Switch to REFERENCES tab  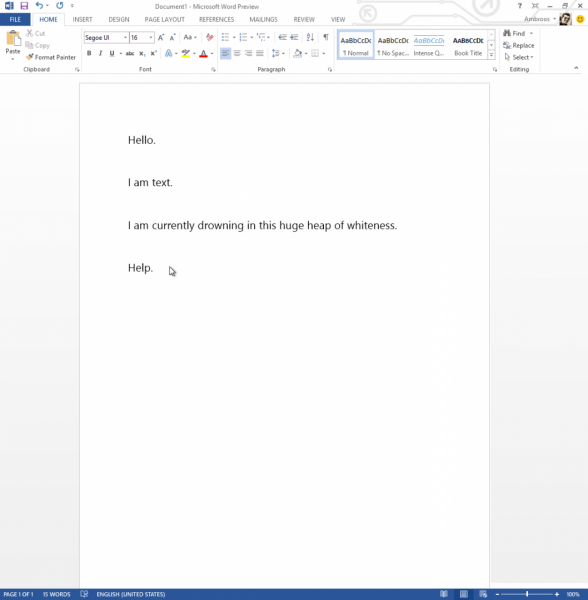[x=217, y=20]
